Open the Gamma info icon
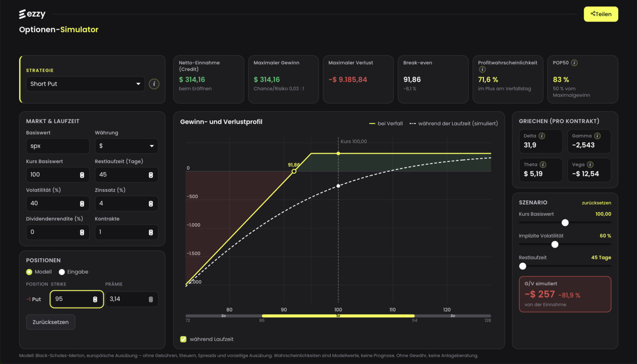 click(597, 136)
